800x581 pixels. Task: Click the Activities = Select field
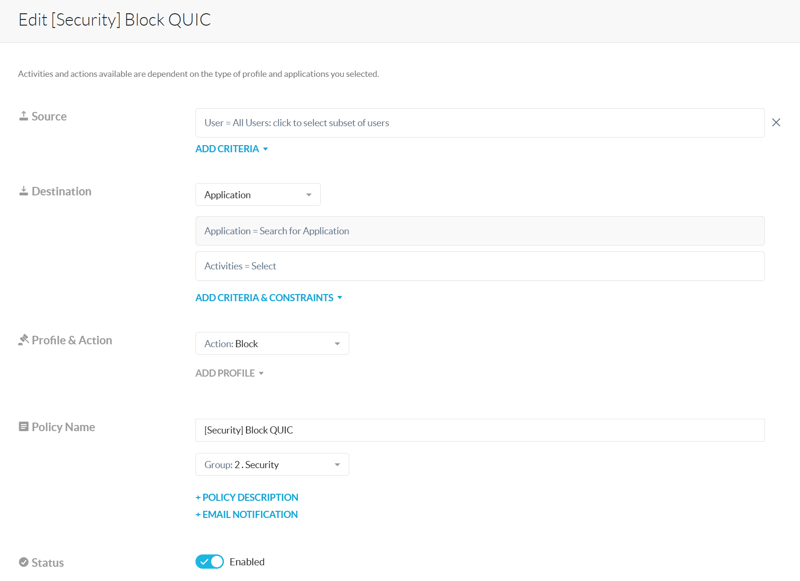pos(479,266)
